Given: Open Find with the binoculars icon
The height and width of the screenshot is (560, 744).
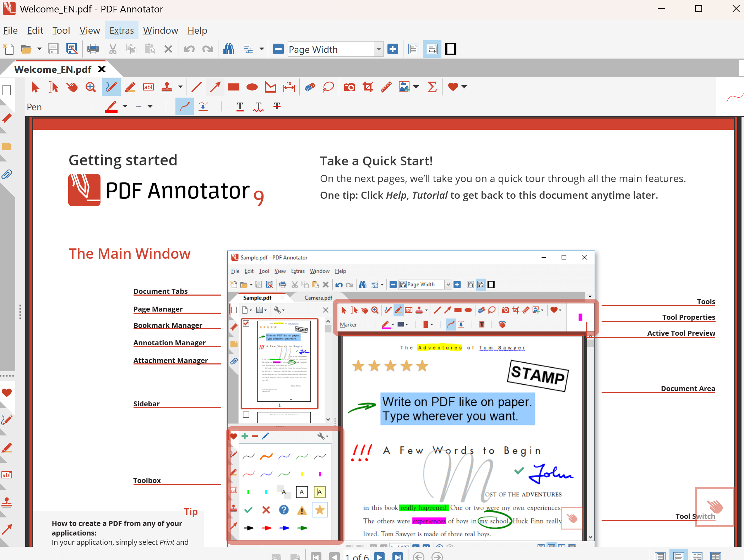Looking at the screenshot, I should click(x=229, y=49).
